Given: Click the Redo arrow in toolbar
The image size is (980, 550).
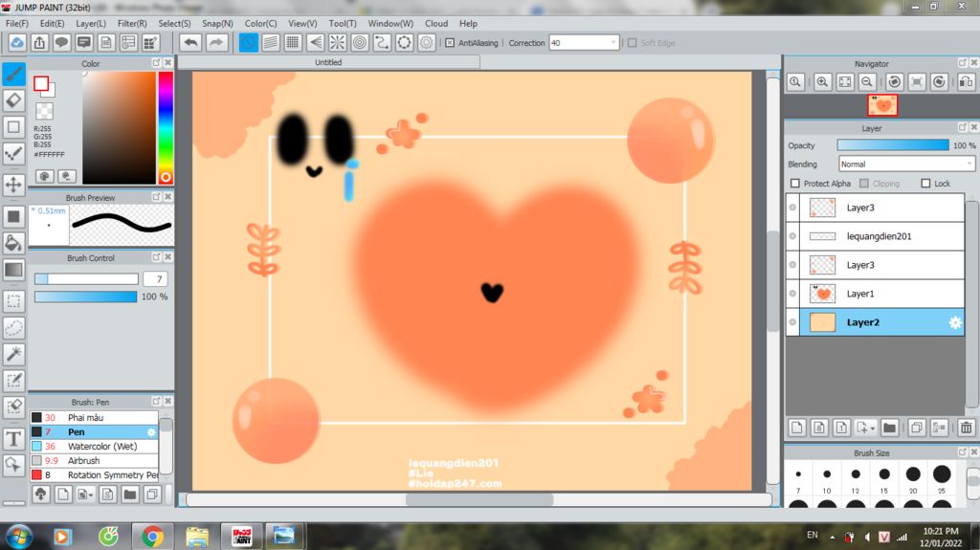Looking at the screenshot, I should click(215, 42).
